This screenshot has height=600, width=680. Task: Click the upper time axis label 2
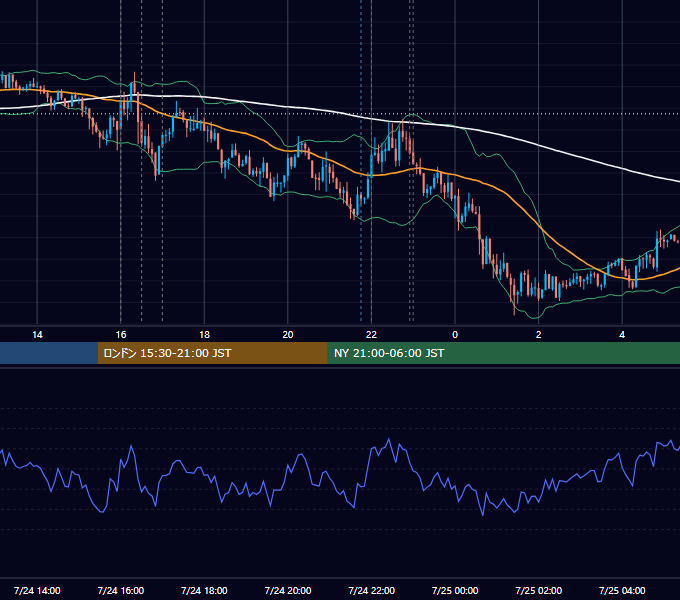click(539, 334)
